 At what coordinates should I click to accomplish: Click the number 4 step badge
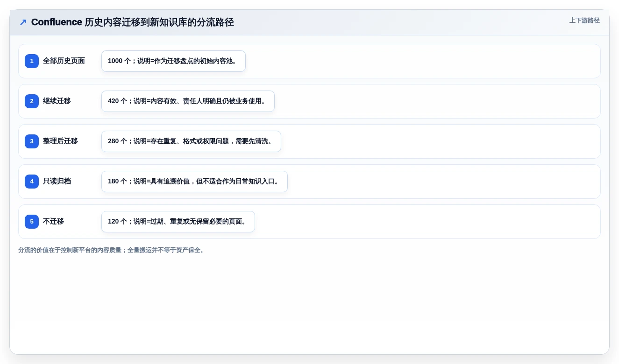coord(32,182)
